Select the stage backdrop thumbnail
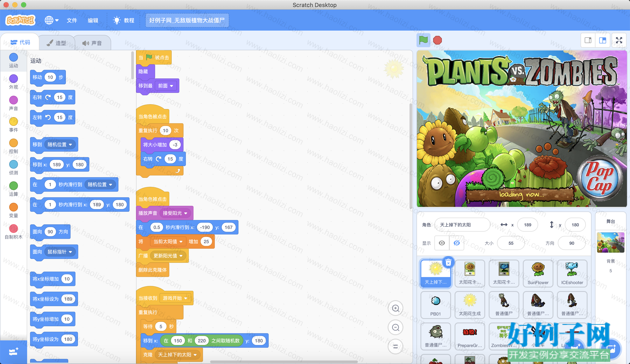This screenshot has width=630, height=364. (x=611, y=243)
